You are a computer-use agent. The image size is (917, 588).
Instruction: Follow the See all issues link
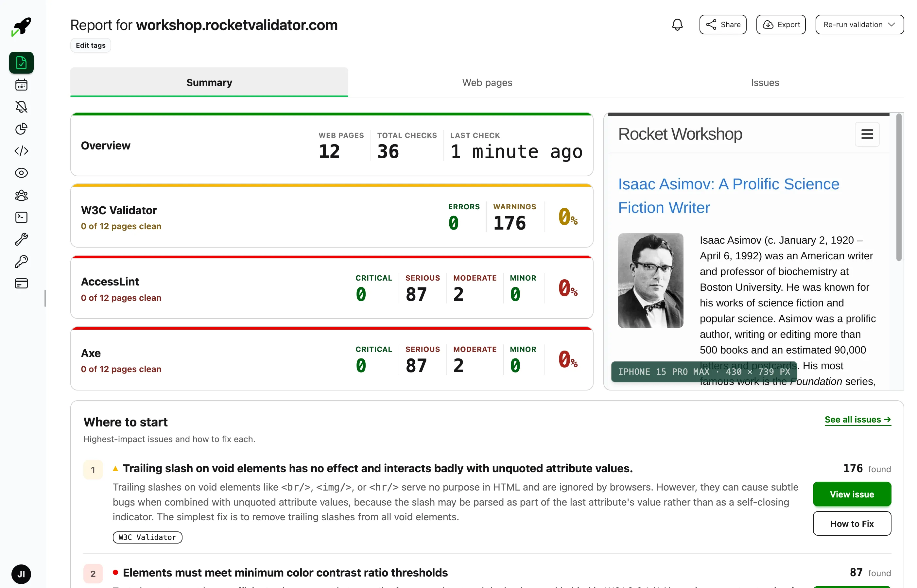click(x=858, y=420)
